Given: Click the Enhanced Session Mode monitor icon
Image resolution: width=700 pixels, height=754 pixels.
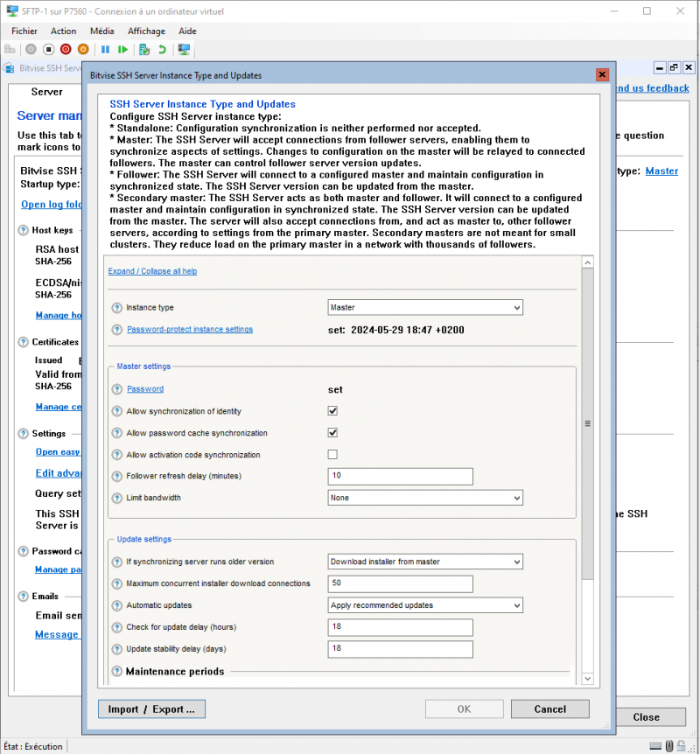Looking at the screenshot, I should pyautogui.click(x=184, y=50).
